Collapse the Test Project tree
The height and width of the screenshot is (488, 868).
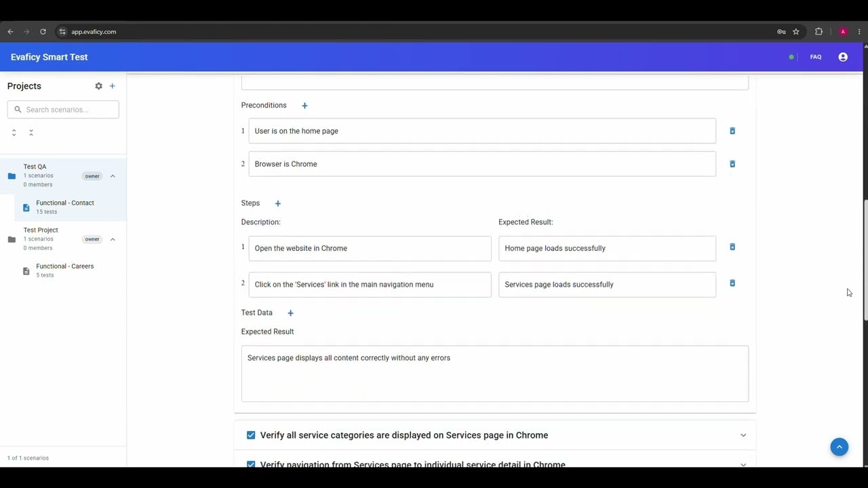point(113,239)
